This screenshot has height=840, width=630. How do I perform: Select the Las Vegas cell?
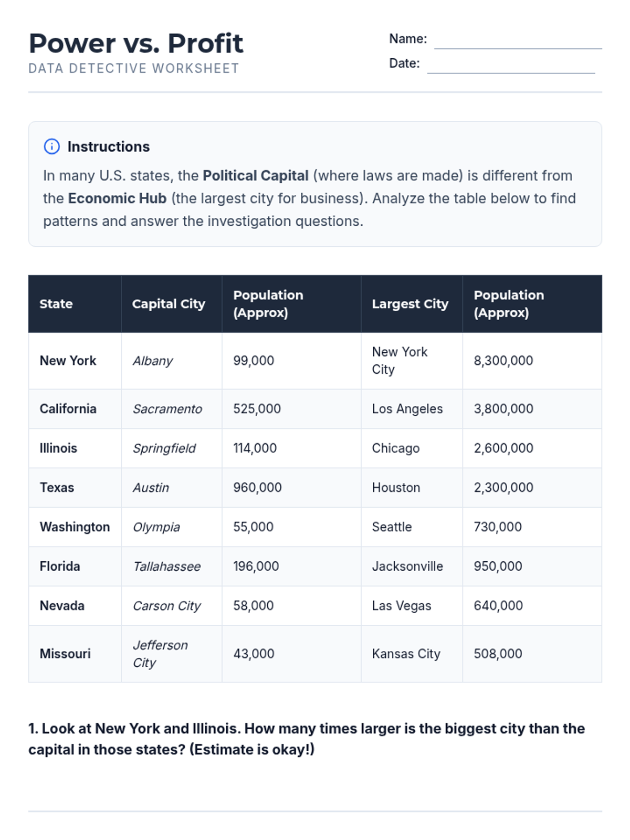(x=402, y=606)
